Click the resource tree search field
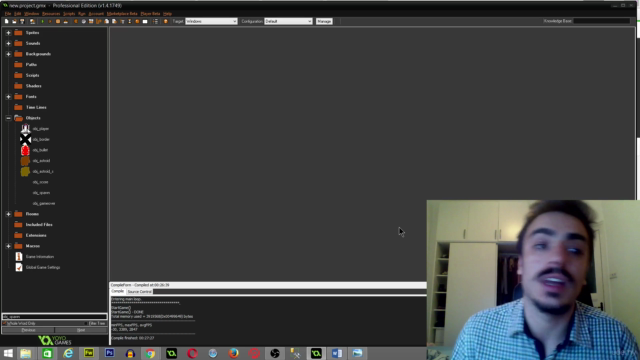Viewport: 640px width, 360px height. click(x=55, y=316)
